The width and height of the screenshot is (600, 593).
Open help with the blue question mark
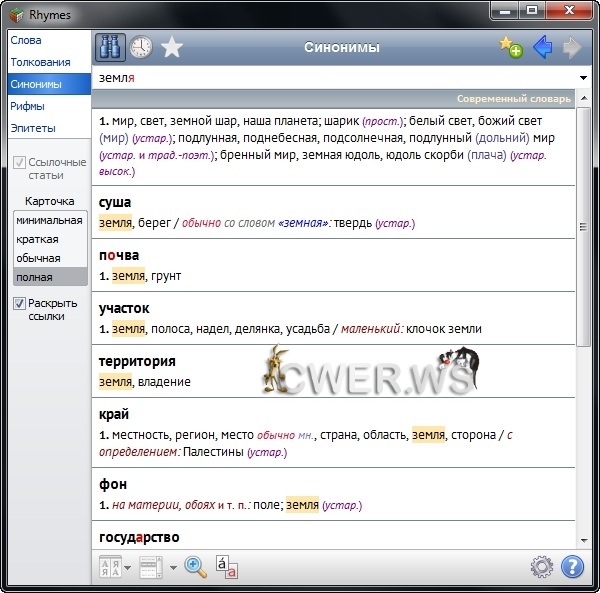(572, 567)
